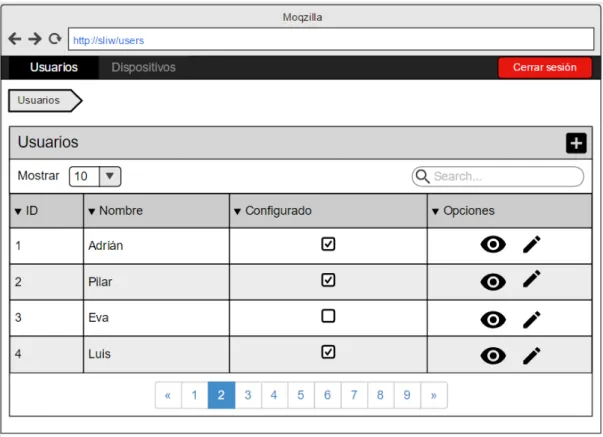Reload the page with refresh icon
Screen dimensions: 603x437
pyautogui.click(x=55, y=38)
